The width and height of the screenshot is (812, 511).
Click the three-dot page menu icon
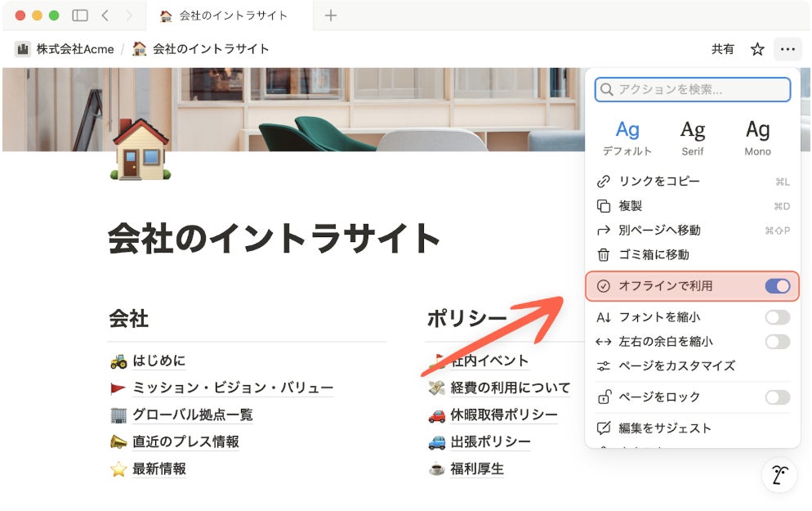787,49
